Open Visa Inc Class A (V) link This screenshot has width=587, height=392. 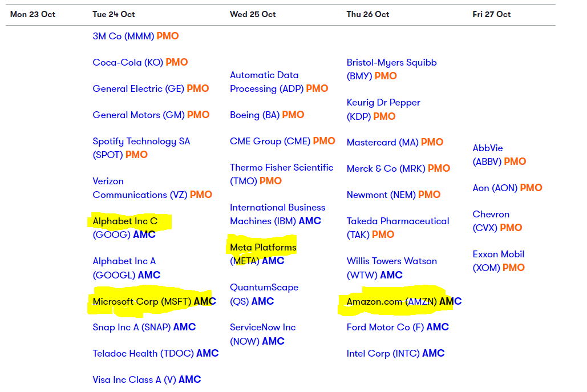pos(135,379)
